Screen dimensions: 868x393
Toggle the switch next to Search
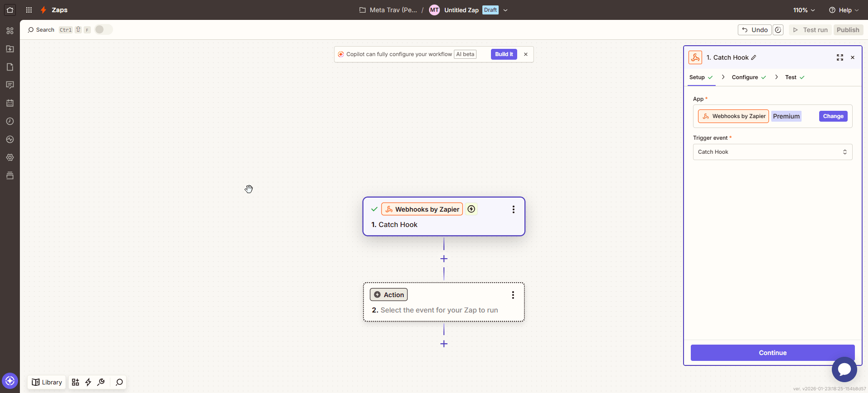pyautogui.click(x=104, y=29)
